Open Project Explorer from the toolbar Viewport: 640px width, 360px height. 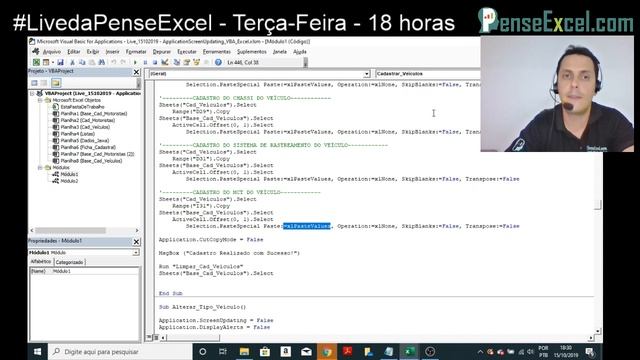pos(177,62)
